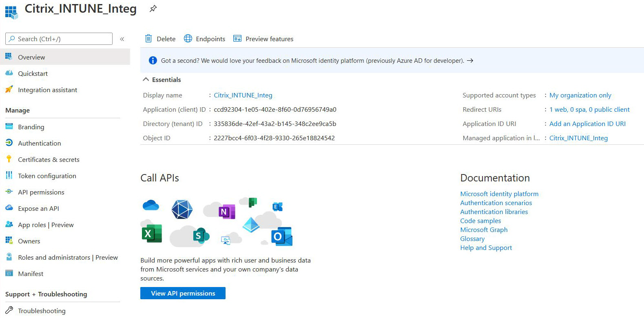Click the Delete button label
This screenshot has width=644, height=318.
[166, 39]
